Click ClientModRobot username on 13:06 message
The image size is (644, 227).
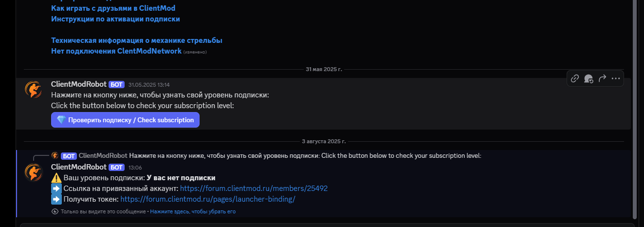pos(78,167)
